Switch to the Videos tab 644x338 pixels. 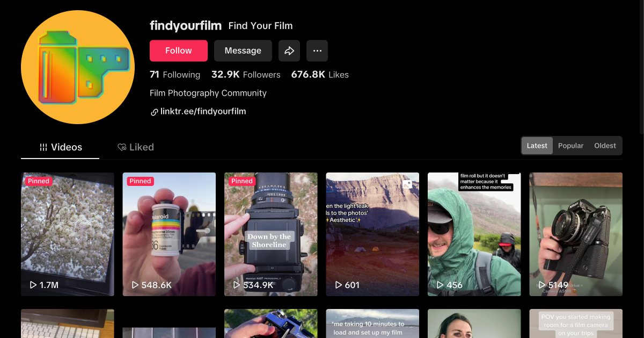[x=60, y=147]
